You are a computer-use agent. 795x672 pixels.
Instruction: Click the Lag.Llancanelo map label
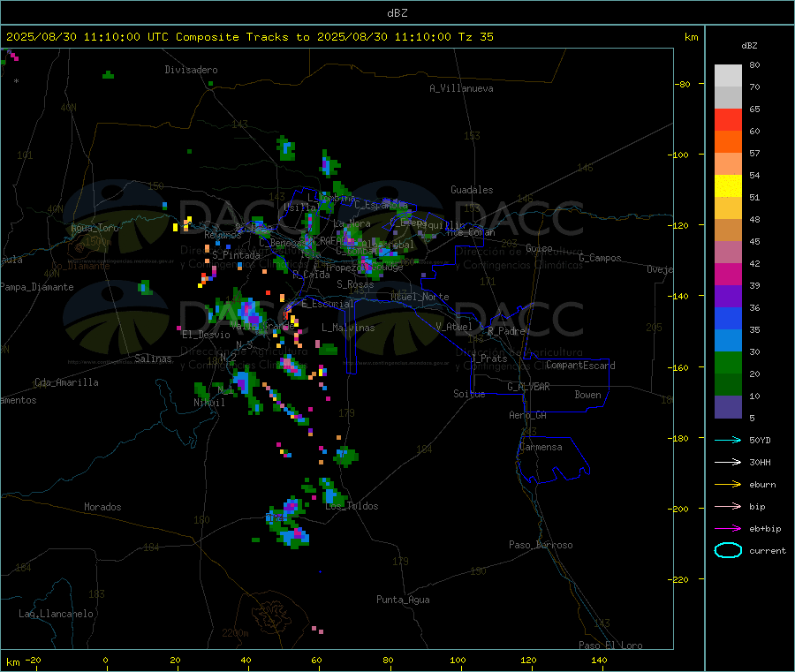(56, 614)
